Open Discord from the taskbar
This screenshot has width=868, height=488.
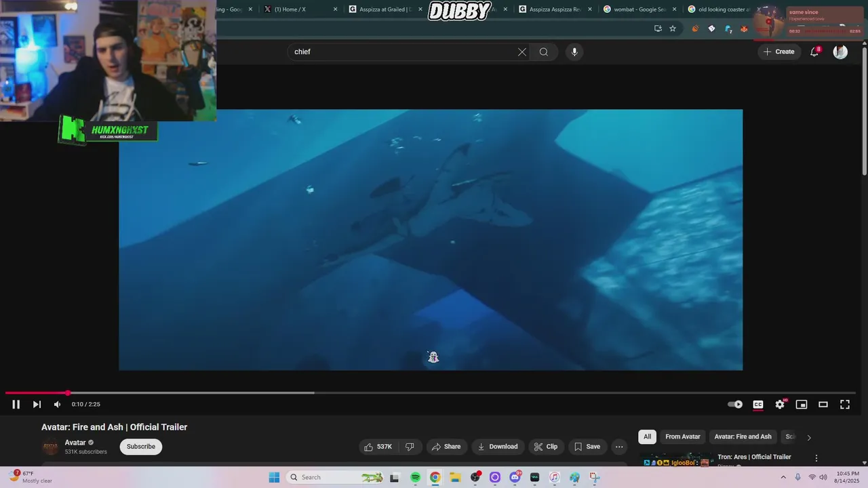[515, 477]
